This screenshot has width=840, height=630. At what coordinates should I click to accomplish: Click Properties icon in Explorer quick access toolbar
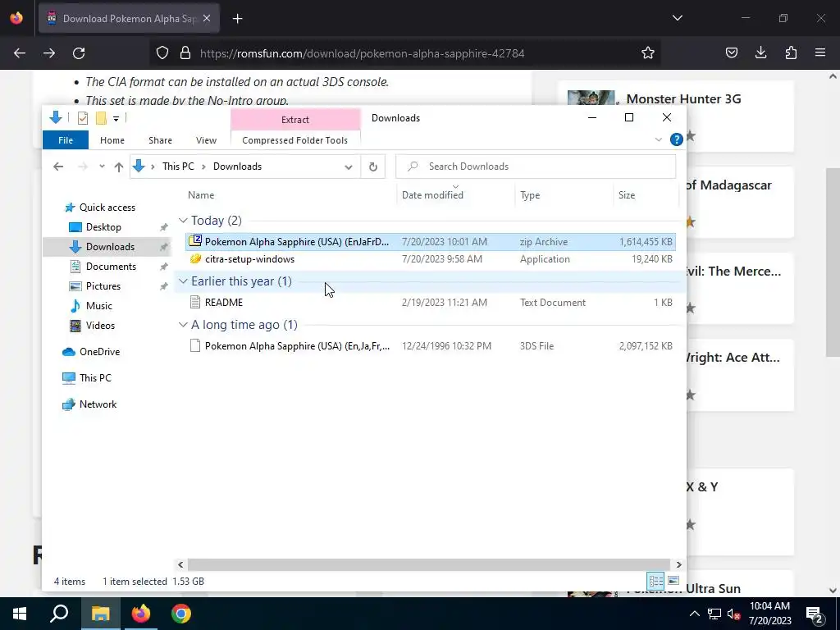pyautogui.click(x=83, y=118)
